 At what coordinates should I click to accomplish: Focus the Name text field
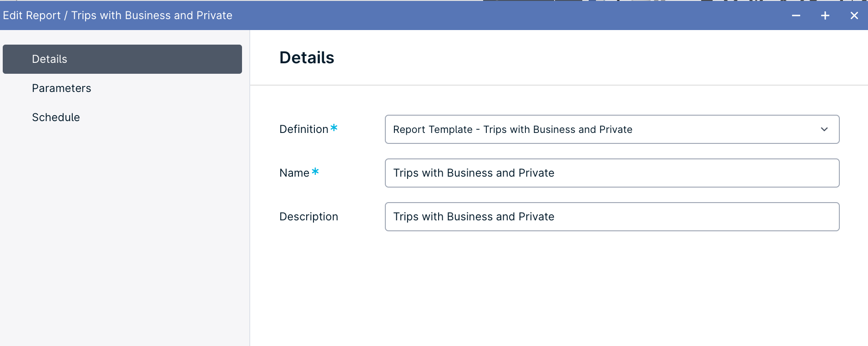pyautogui.click(x=612, y=173)
